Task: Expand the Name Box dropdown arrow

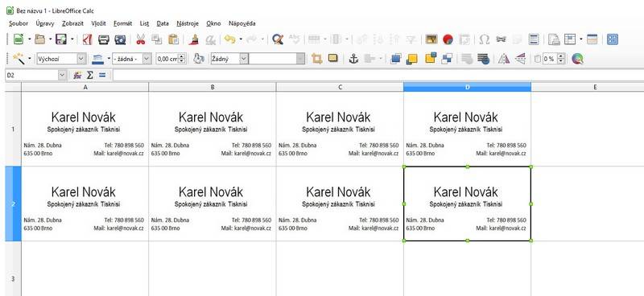Action: 62,75
